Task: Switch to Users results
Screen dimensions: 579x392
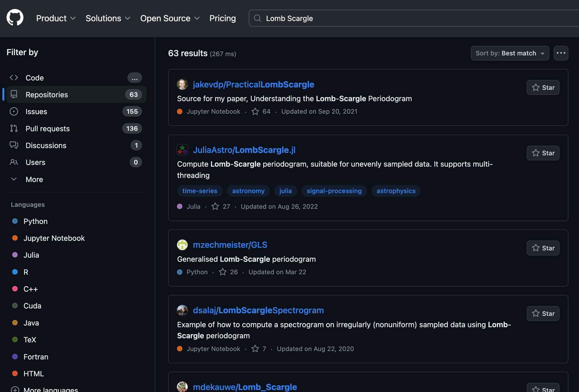Action: pos(76,162)
